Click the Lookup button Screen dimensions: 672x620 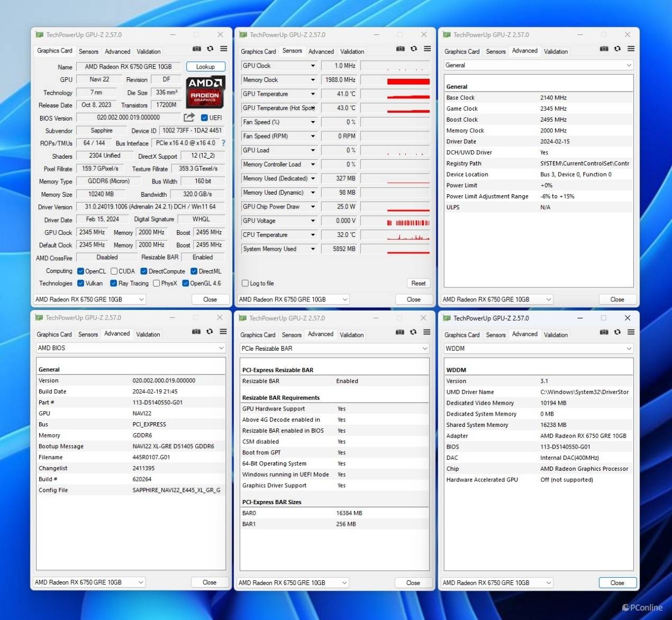point(205,67)
